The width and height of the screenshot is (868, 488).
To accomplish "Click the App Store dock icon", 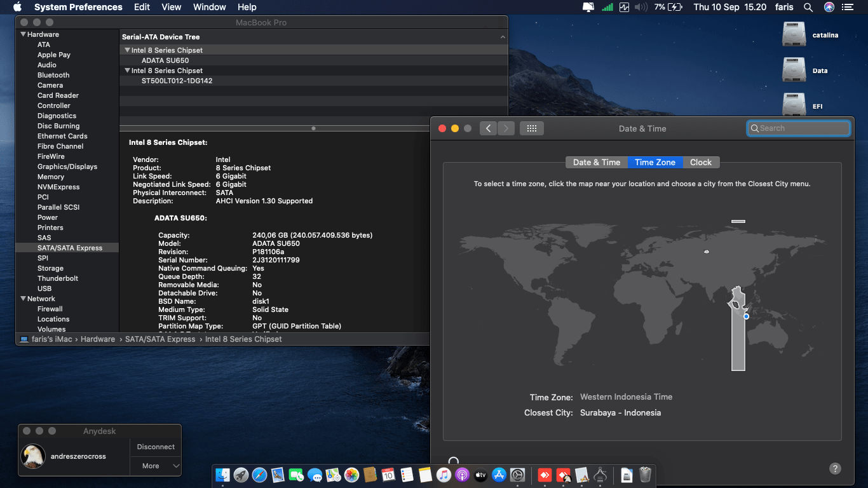I will (499, 475).
